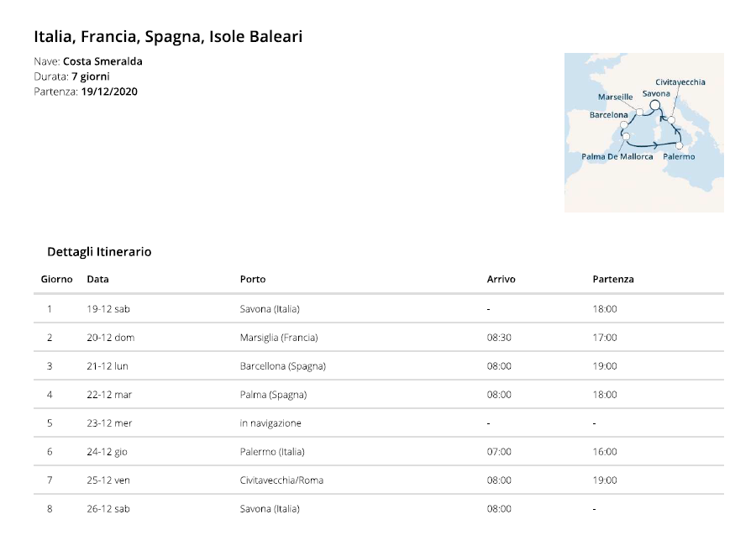Click the Dettagli Itinerario heading
Screen dimensions: 756x546
99,252
